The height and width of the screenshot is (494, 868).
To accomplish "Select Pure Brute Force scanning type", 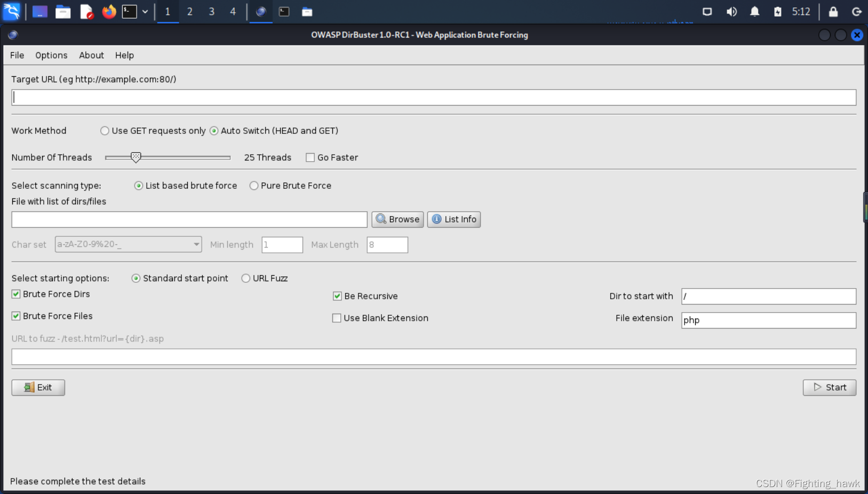I will 291,186.
